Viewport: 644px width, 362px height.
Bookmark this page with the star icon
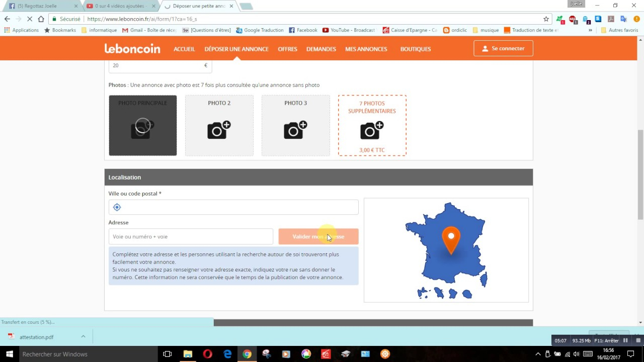coord(546,19)
